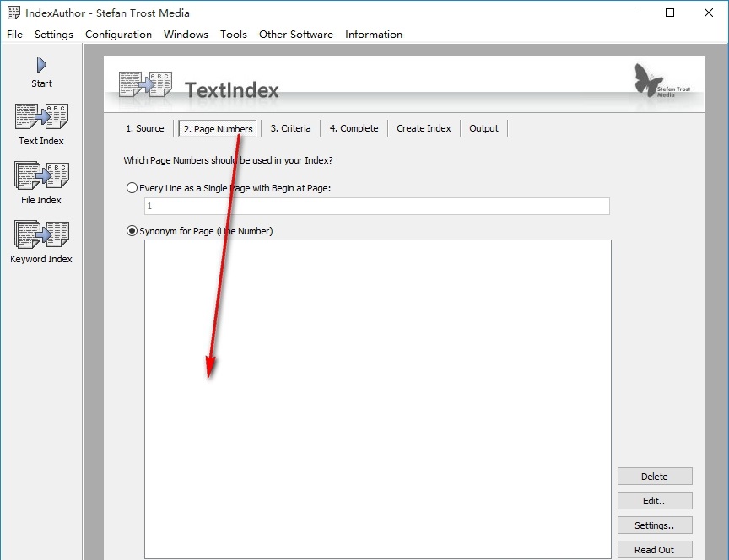Switch to the Output tab
Screen dimensions: 729x560
point(483,128)
